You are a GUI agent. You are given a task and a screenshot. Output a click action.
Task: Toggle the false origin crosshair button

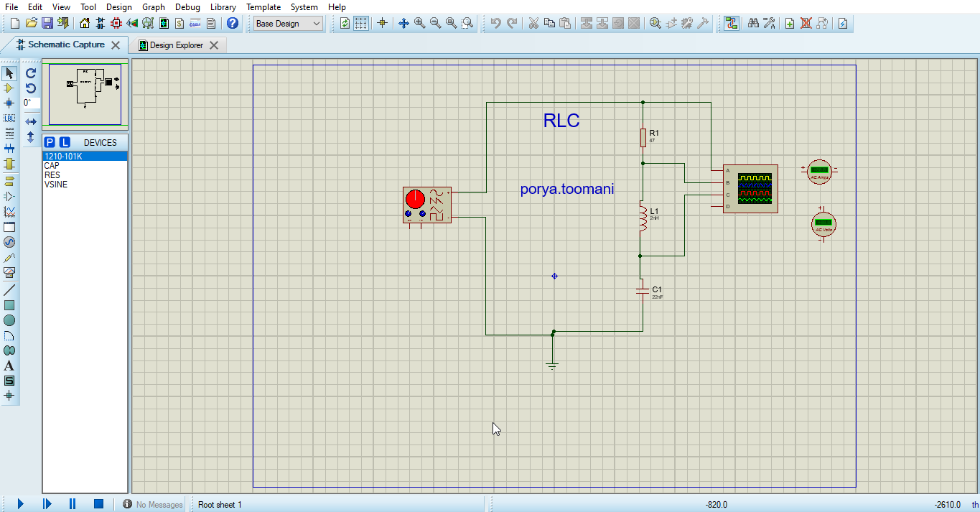point(382,23)
